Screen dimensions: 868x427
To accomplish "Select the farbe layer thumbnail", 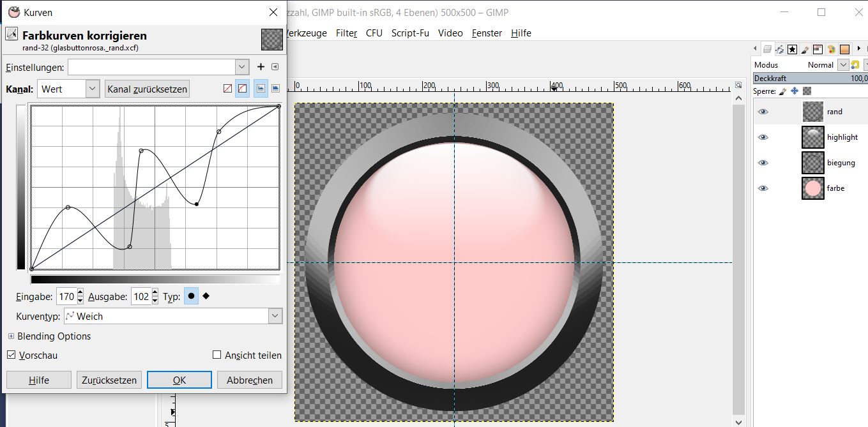I will point(813,188).
